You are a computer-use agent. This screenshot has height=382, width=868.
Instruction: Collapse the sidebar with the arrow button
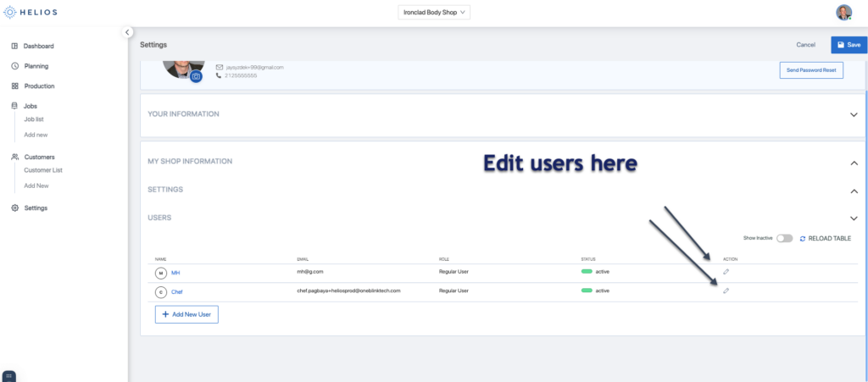127,32
